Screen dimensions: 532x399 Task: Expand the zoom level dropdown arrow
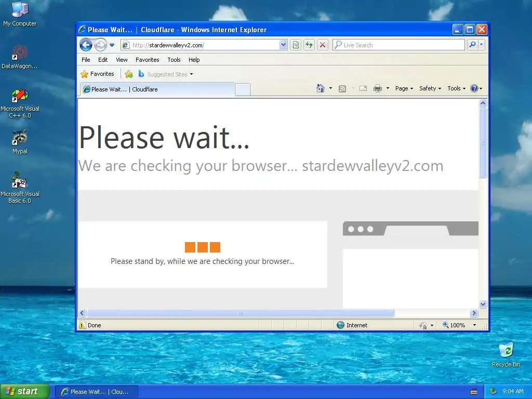475,325
